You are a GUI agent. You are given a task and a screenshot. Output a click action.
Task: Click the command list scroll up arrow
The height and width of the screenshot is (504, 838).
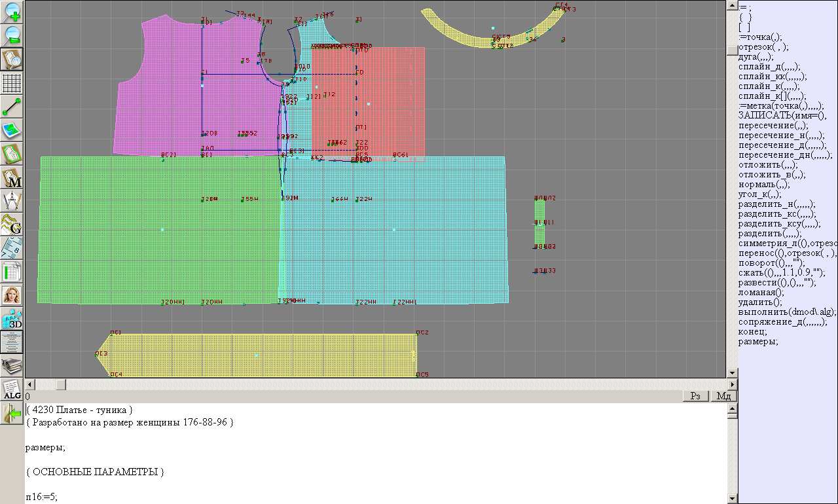pyautogui.click(x=733, y=5)
